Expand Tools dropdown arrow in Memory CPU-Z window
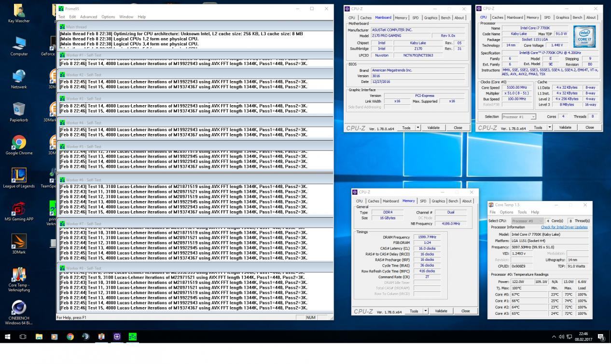 426,311
